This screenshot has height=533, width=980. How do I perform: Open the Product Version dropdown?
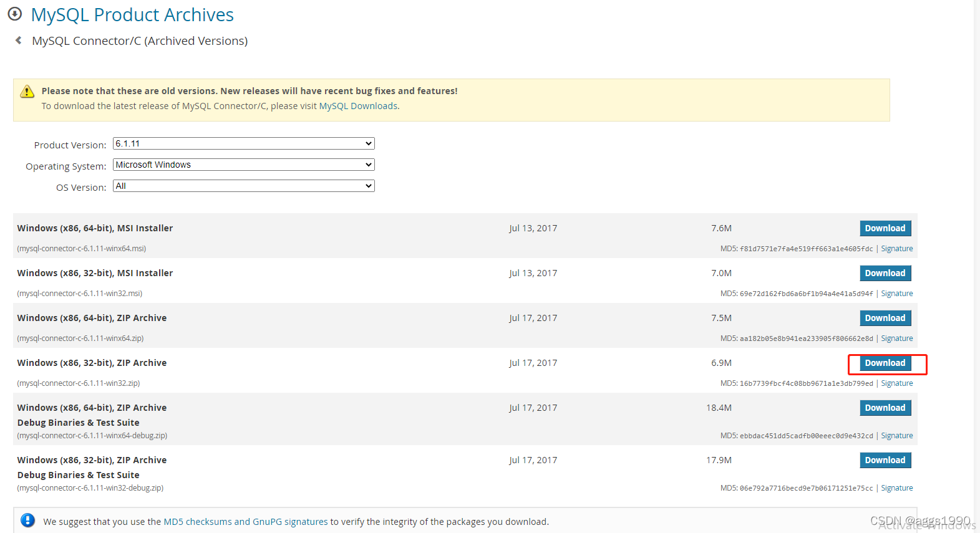(x=244, y=143)
